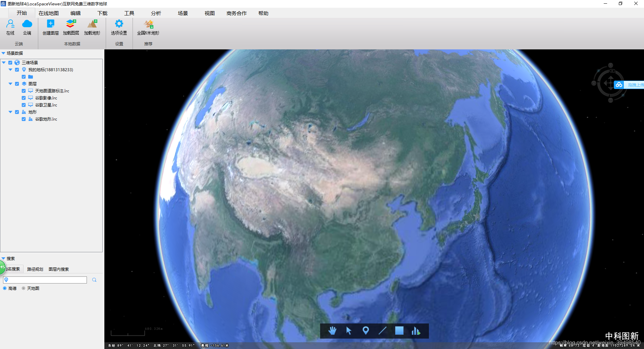Uncheck the 我的地标 checkbox

point(17,70)
